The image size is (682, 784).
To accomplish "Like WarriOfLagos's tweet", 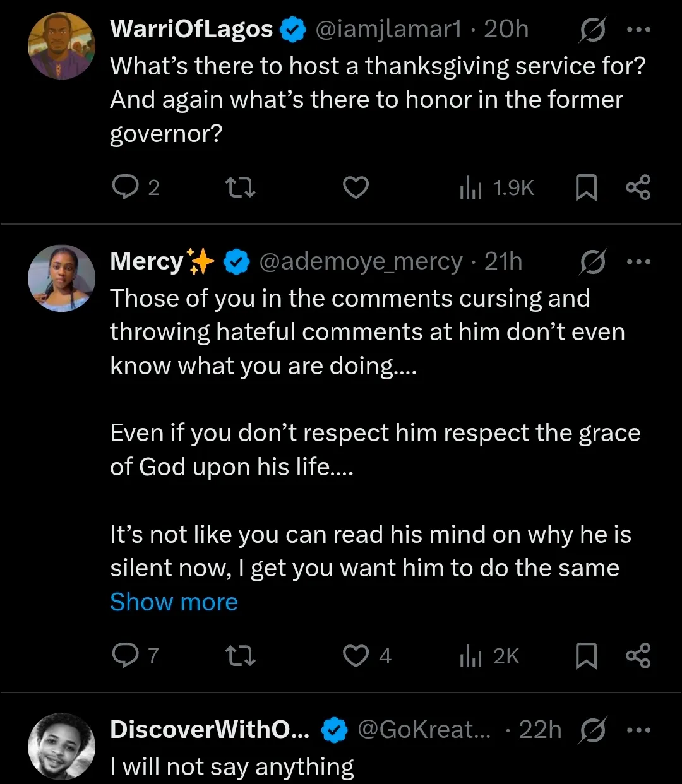I will [x=356, y=187].
